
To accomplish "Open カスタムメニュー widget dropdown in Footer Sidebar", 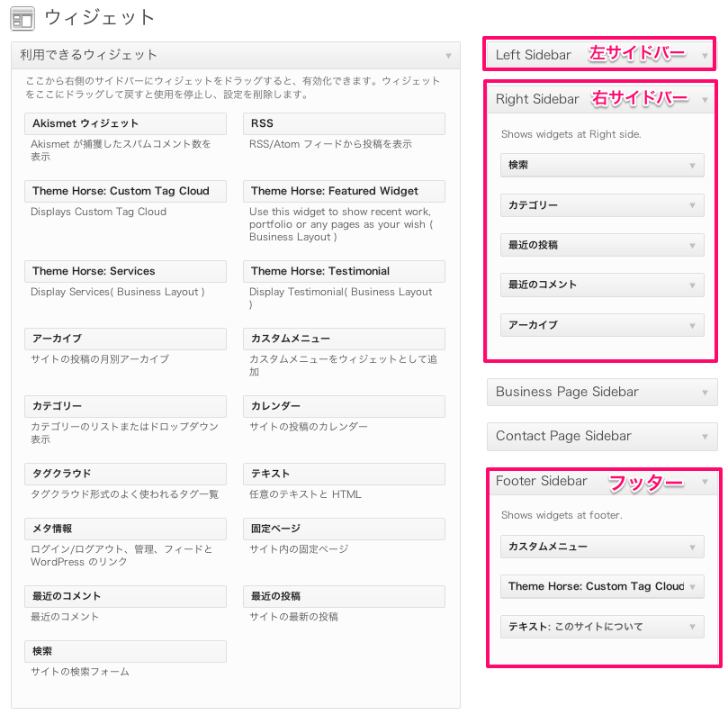I will (692, 548).
